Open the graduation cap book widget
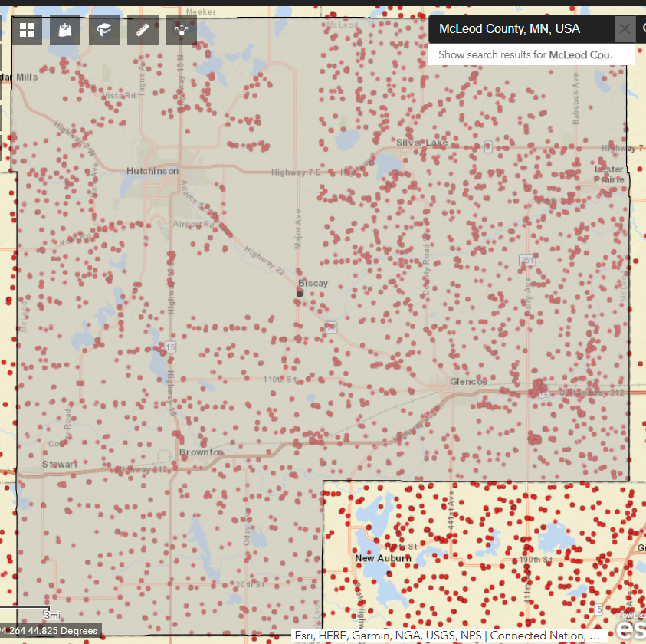The height and width of the screenshot is (644, 646). point(104,30)
